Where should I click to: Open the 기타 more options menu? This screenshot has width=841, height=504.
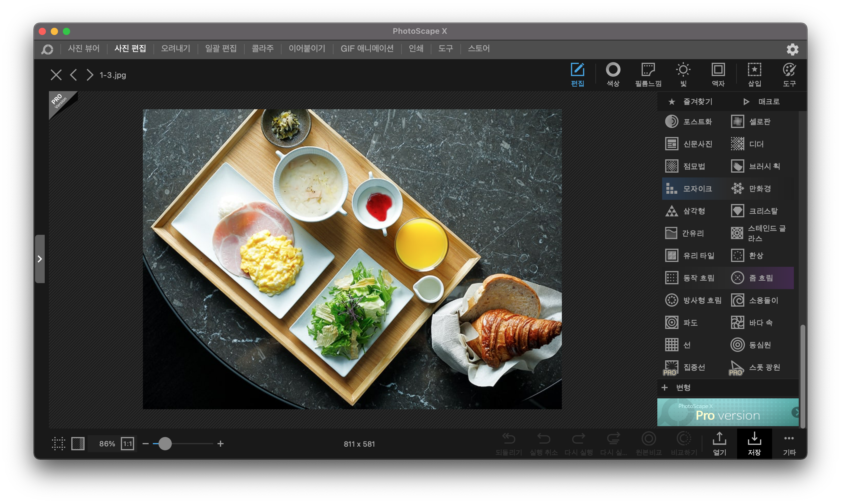pos(789,444)
